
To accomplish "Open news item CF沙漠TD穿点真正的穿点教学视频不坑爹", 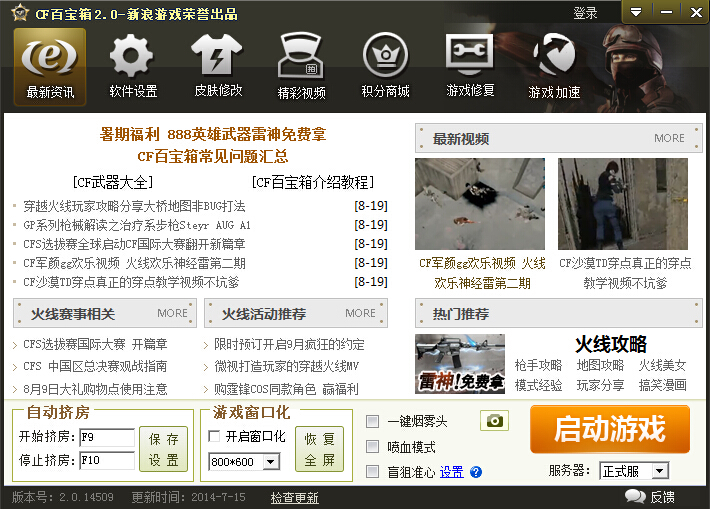I will [x=131, y=283].
